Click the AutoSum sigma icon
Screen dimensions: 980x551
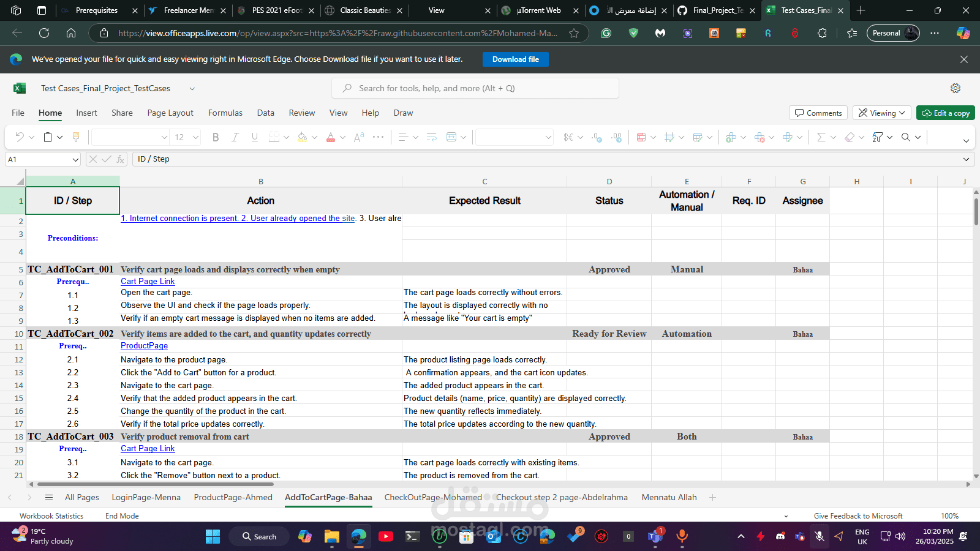[821, 137]
